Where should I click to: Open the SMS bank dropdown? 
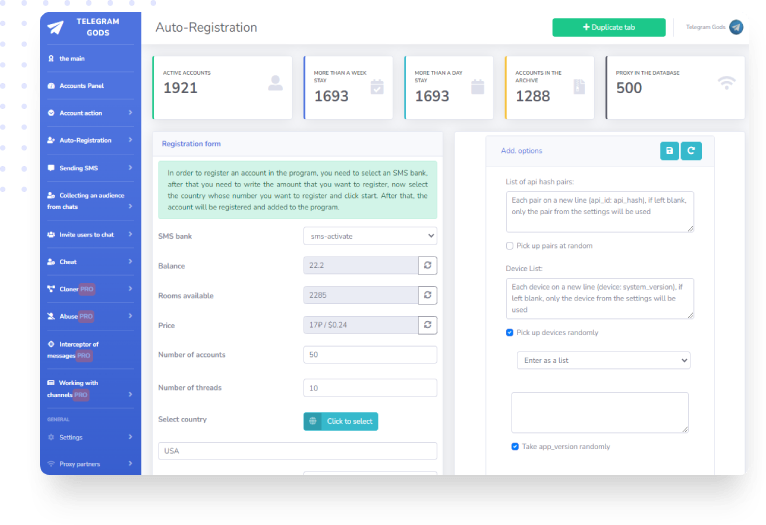click(x=370, y=236)
